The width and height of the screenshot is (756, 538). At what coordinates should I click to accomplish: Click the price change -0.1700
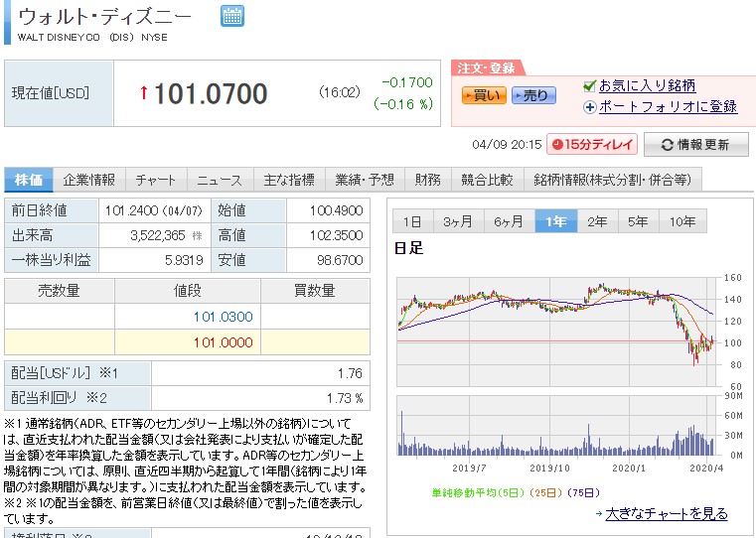[x=407, y=82]
